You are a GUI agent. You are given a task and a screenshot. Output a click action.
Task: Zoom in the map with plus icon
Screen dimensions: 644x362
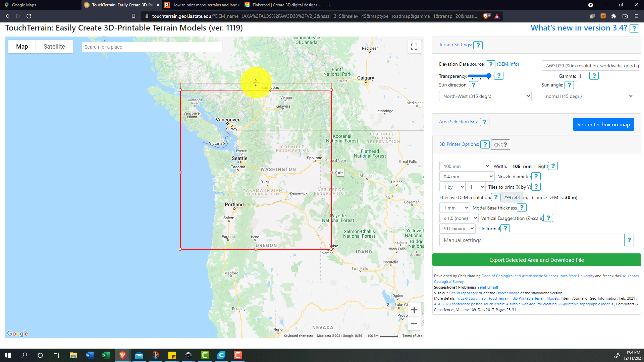coord(414,310)
